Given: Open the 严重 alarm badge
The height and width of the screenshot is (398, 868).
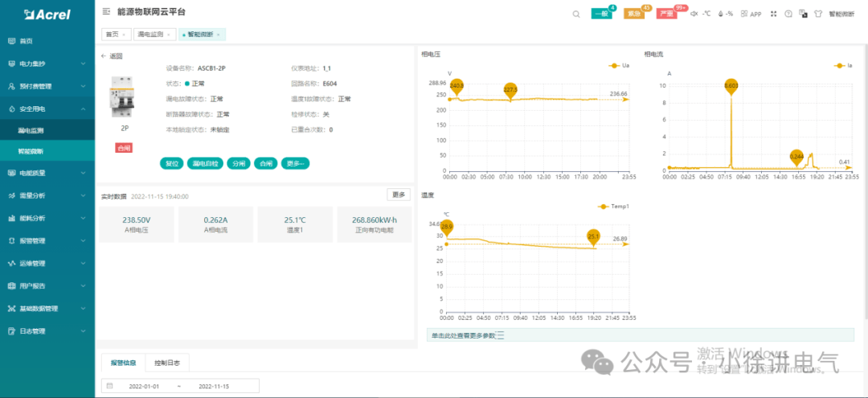Looking at the screenshot, I should [x=667, y=14].
